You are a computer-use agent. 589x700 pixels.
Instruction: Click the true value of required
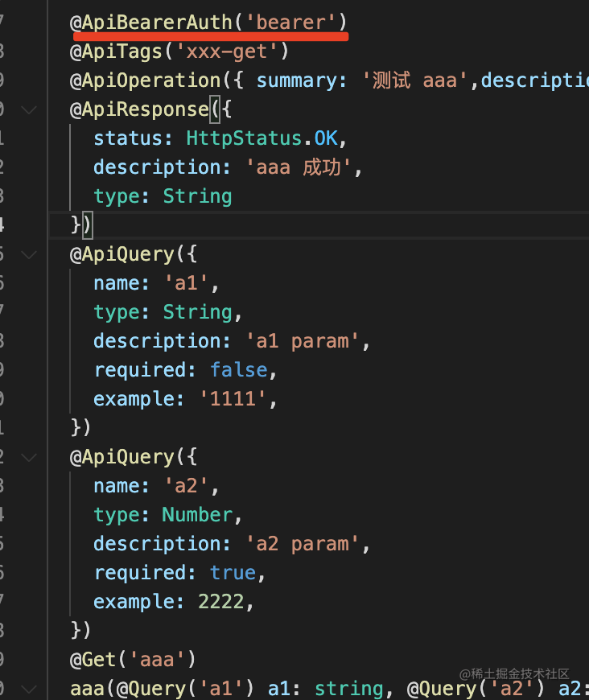[x=233, y=573]
